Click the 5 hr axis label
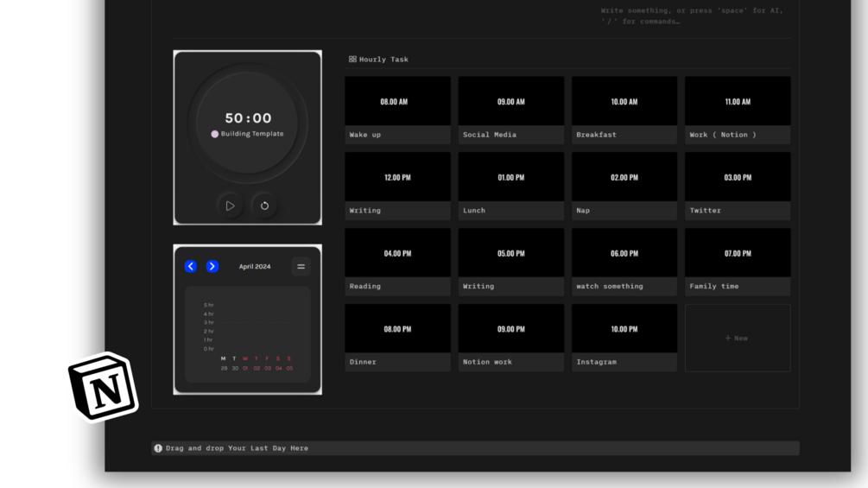The height and width of the screenshot is (488, 868). click(x=208, y=305)
